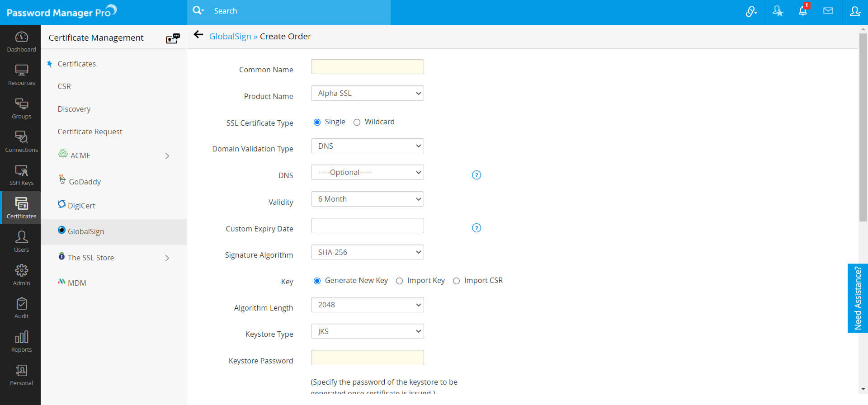Open the Discovery menu item
Viewport: 868px width, 405px height.
[x=74, y=109]
